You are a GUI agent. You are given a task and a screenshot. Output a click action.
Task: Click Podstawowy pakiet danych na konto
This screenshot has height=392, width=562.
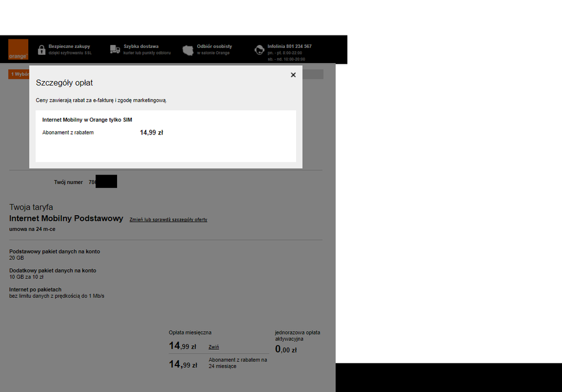tap(55, 252)
